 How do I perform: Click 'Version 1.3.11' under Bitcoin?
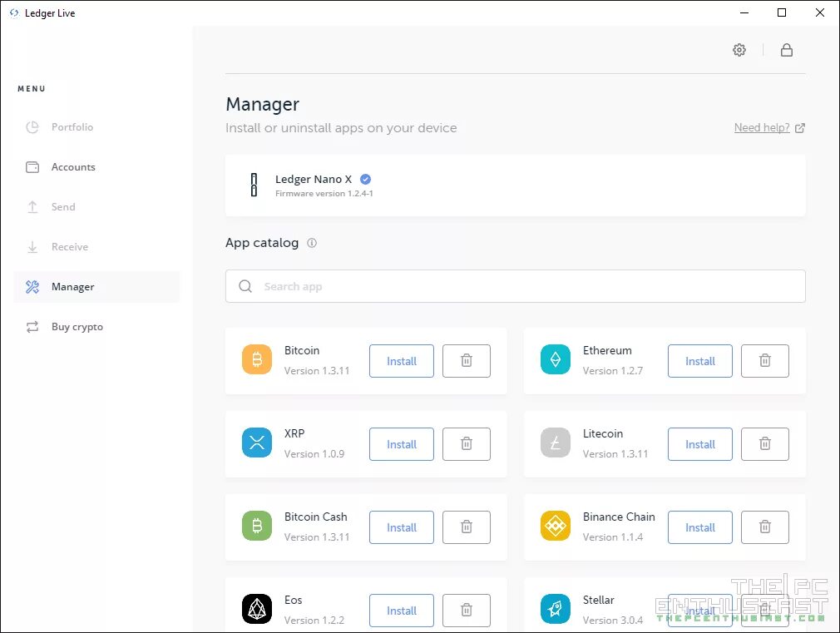pyautogui.click(x=317, y=371)
